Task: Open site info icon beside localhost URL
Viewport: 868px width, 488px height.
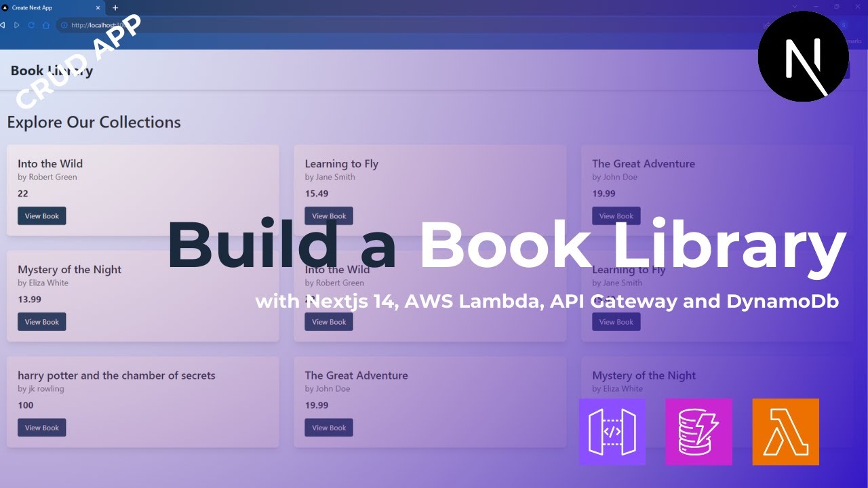Action: click(x=64, y=25)
